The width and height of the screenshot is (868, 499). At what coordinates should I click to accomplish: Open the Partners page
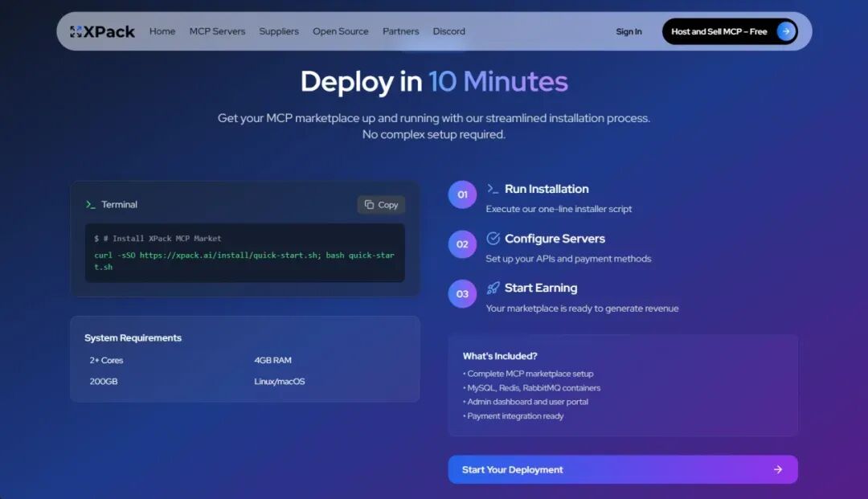[x=401, y=31]
